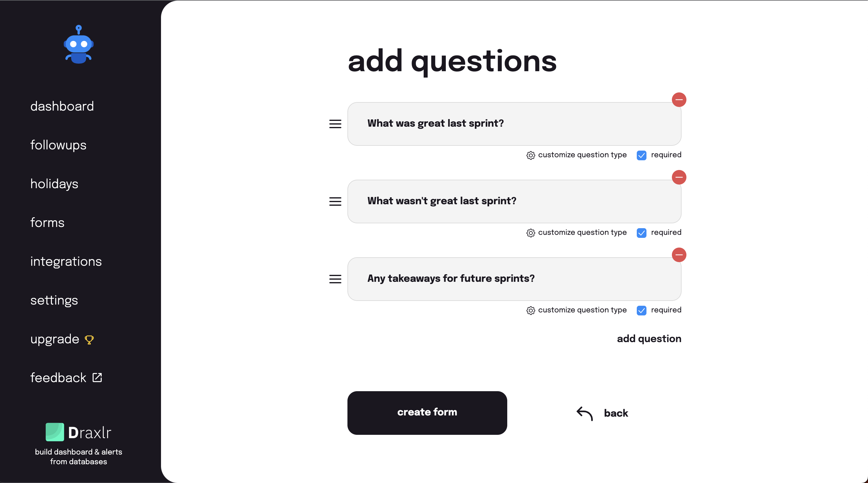868x483 pixels.
Task: Navigate to the followups page
Action: 58,145
